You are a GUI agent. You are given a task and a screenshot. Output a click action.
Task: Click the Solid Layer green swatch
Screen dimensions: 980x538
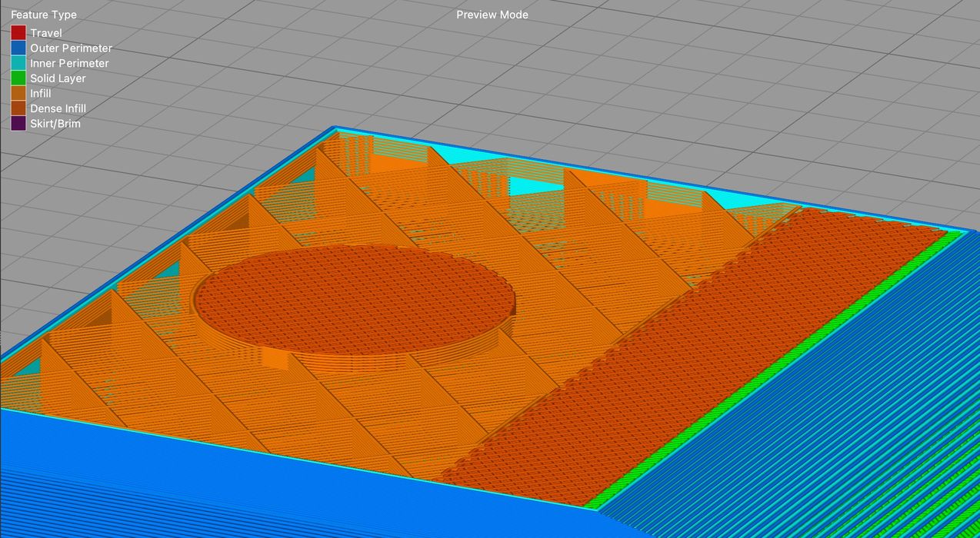[x=19, y=78]
